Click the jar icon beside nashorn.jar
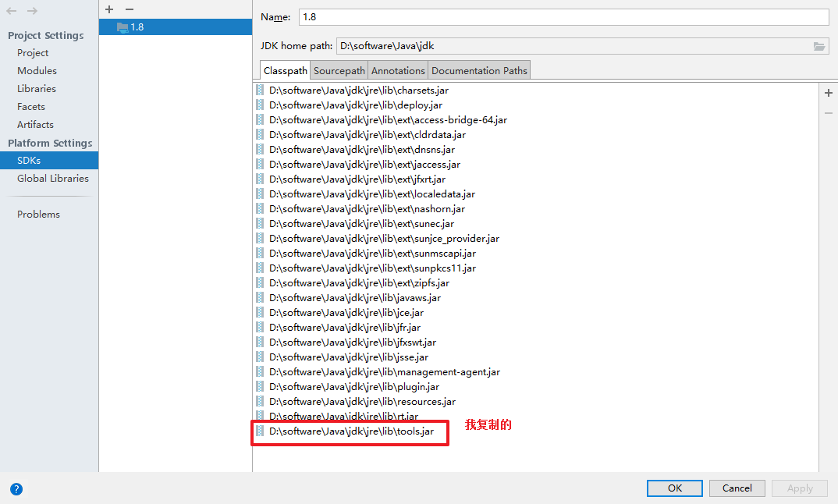 (x=260, y=208)
